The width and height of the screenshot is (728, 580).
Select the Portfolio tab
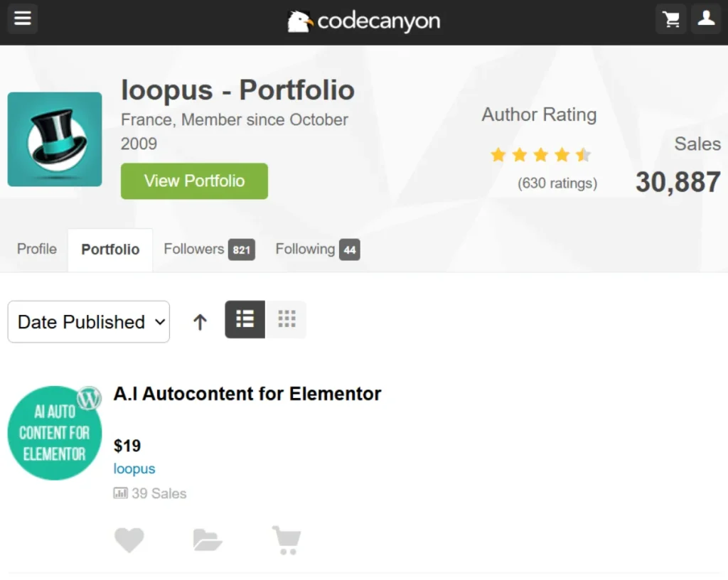(x=110, y=249)
